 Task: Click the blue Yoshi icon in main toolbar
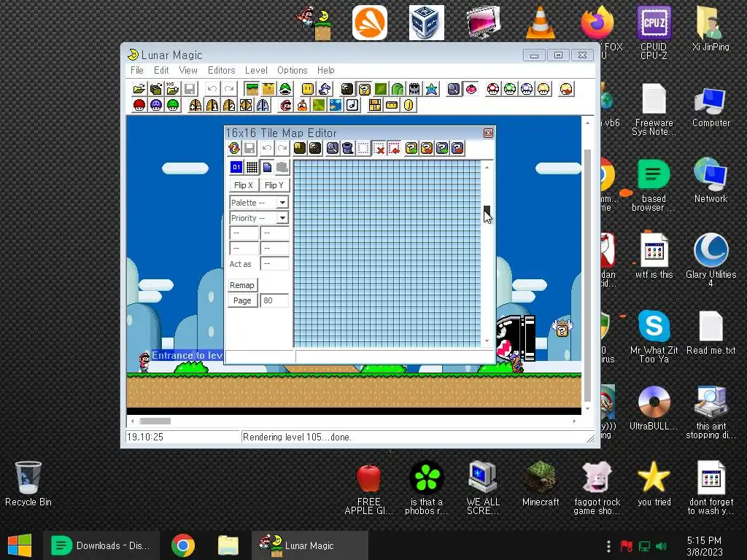pos(325,89)
